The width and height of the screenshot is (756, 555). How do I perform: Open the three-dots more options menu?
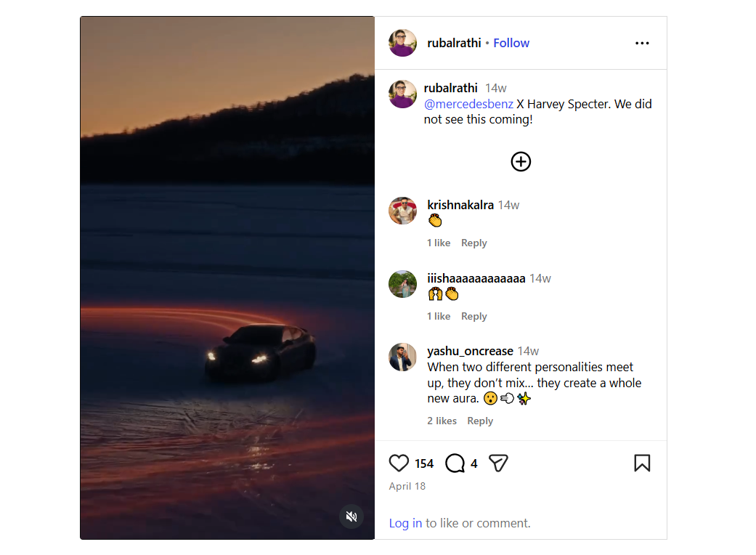coord(642,44)
